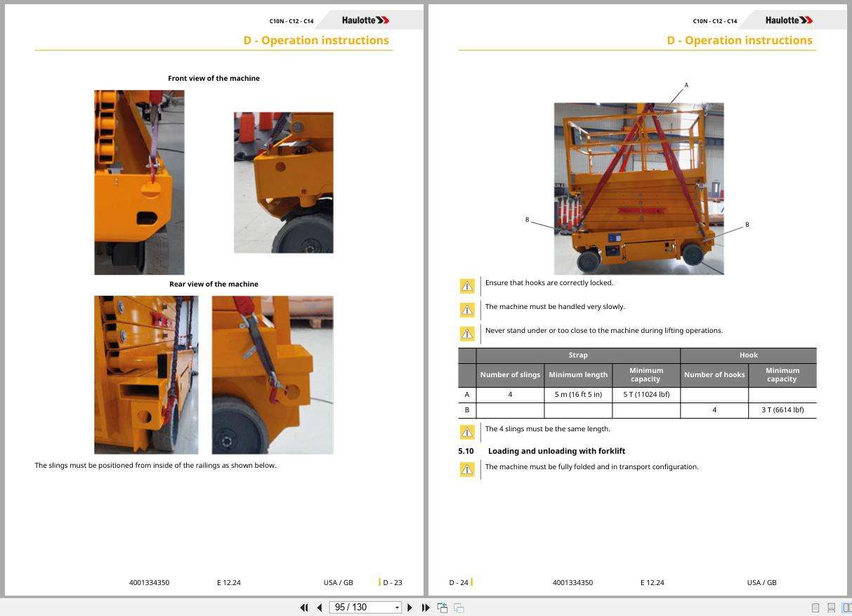This screenshot has width=852, height=616.
Task: Click the Haulotte logo on the left page
Action: (365, 20)
